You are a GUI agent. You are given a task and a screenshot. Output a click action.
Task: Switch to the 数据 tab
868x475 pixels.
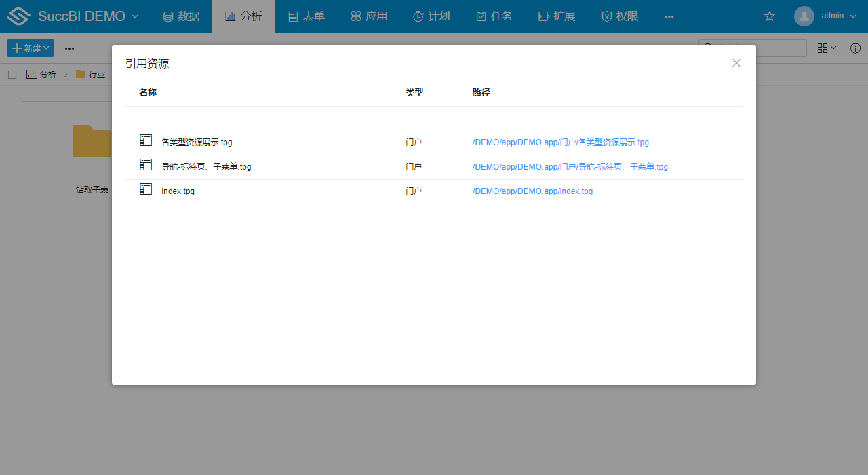pyautogui.click(x=181, y=16)
